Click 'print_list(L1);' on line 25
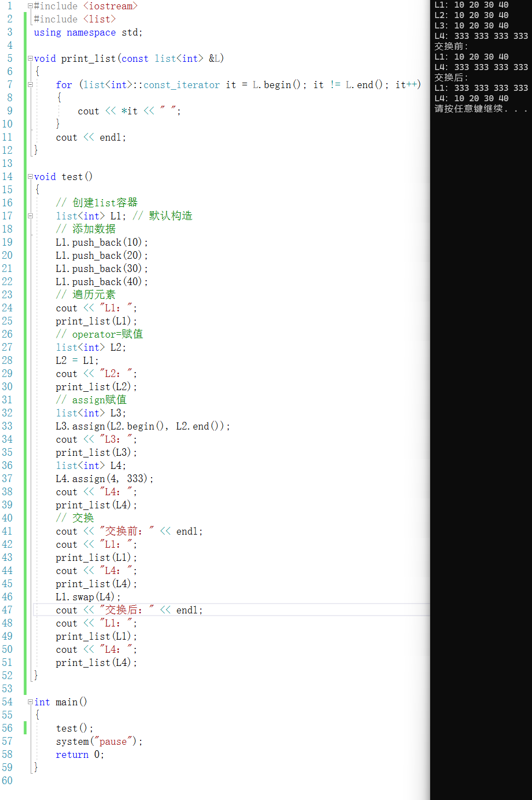 [x=96, y=321]
